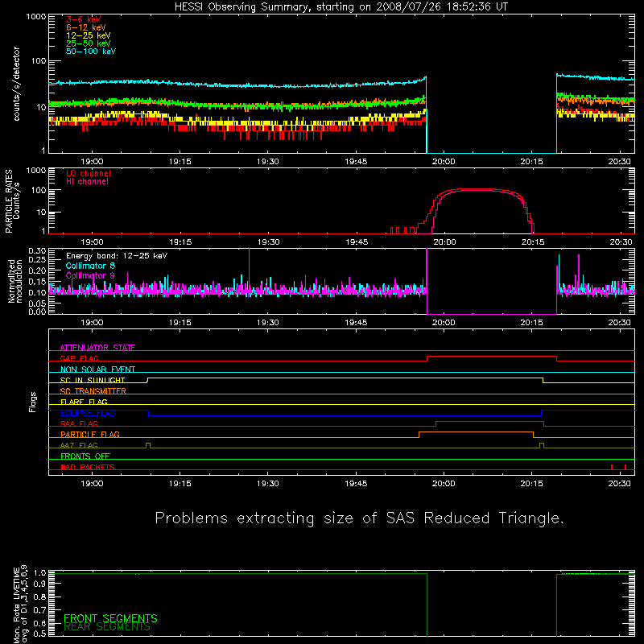Click the 20:30 tick under the flags panel
The image size is (644, 644).
(x=620, y=484)
